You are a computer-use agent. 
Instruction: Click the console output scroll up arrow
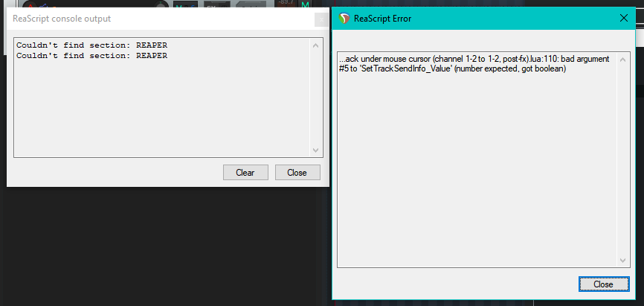click(315, 45)
